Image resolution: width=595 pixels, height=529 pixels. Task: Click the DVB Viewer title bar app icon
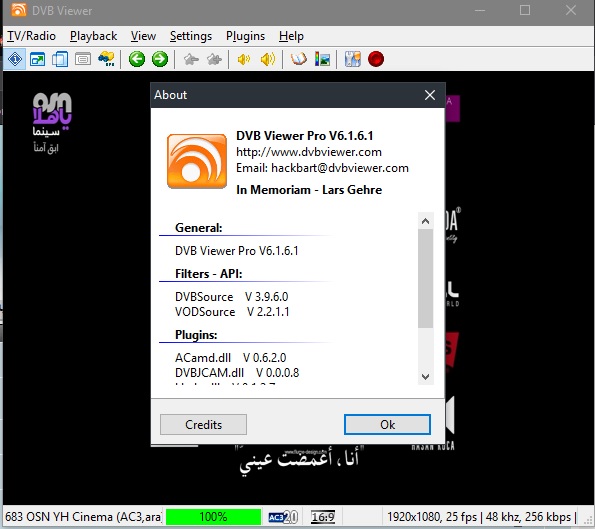(x=19, y=10)
